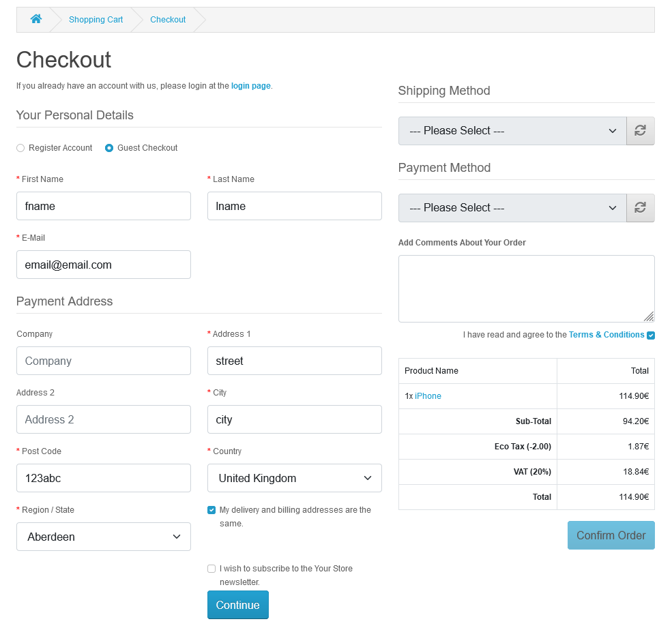Open Shopping Cart in the breadcrumb

96,20
